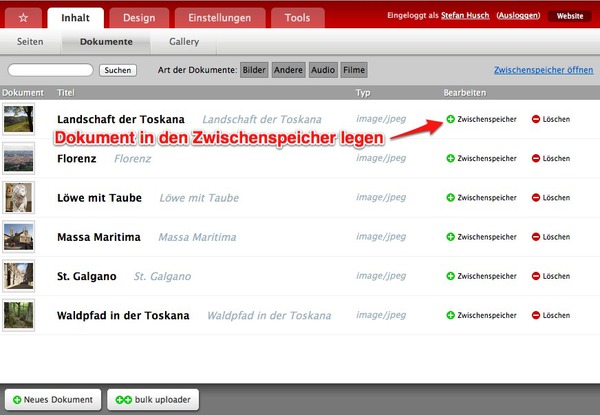Image resolution: width=600 pixels, height=415 pixels.
Task: Click red delete icon for Landschaft der Toskana
Action: tap(536, 120)
